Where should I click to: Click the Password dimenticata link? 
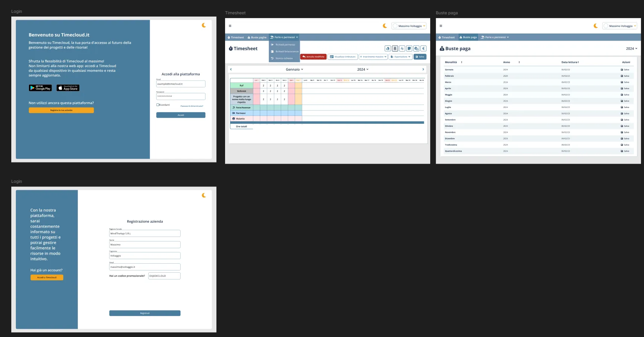click(192, 106)
